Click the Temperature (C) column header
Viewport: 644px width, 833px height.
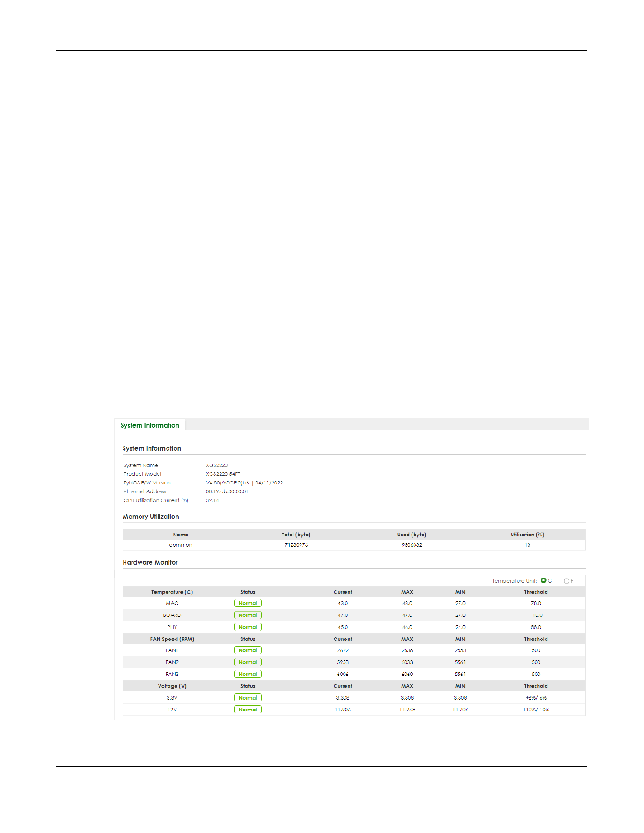172,592
